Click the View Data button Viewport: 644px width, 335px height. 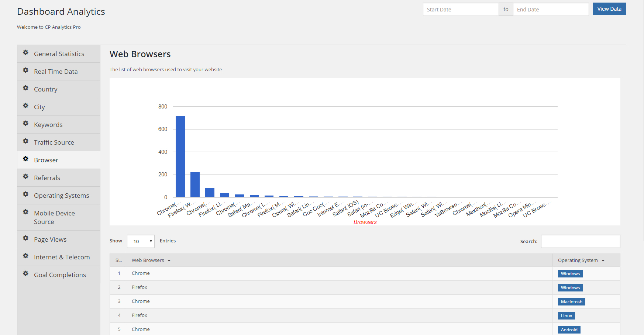point(609,9)
